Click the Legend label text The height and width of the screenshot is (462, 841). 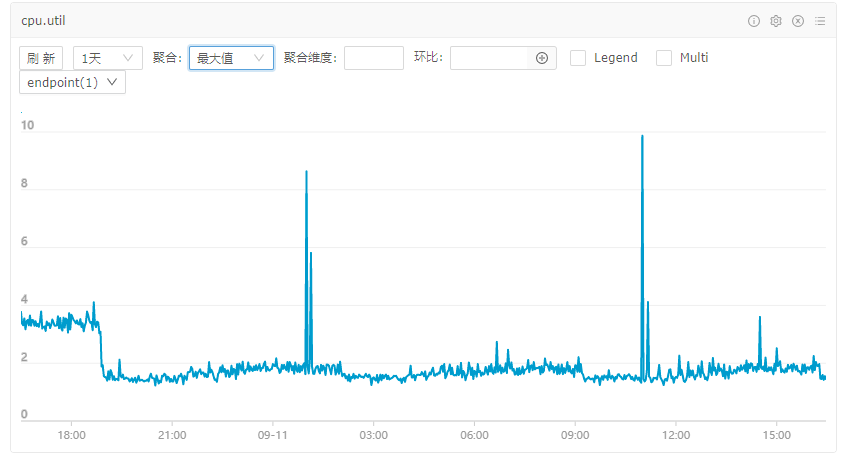pyautogui.click(x=616, y=57)
